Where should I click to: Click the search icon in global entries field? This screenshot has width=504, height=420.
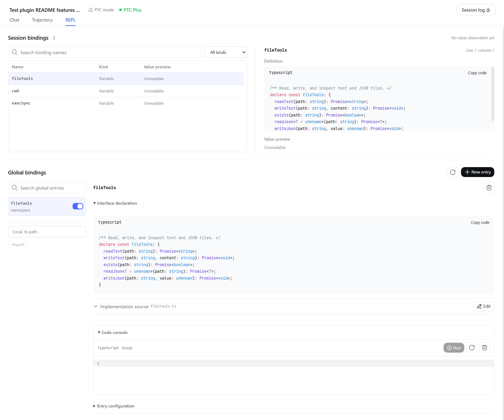[x=14, y=188]
